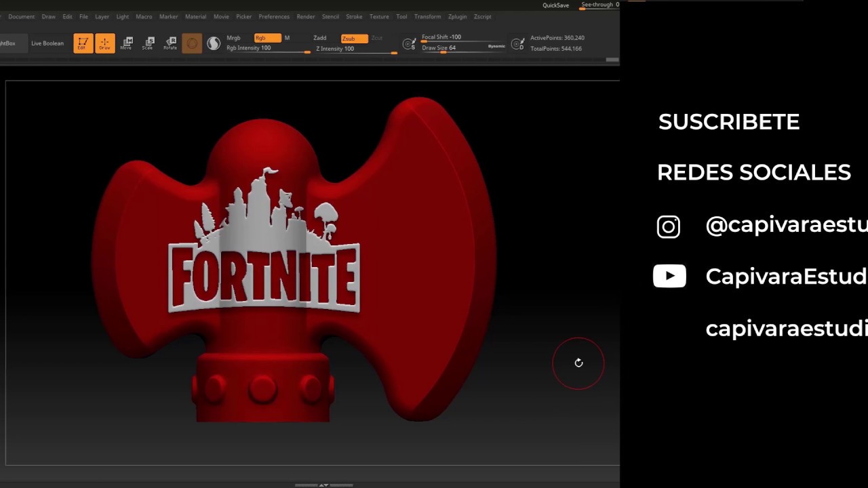This screenshot has width=868, height=488.
Task: Click the ActivePoints: 360,240 readout
Action: (557, 38)
